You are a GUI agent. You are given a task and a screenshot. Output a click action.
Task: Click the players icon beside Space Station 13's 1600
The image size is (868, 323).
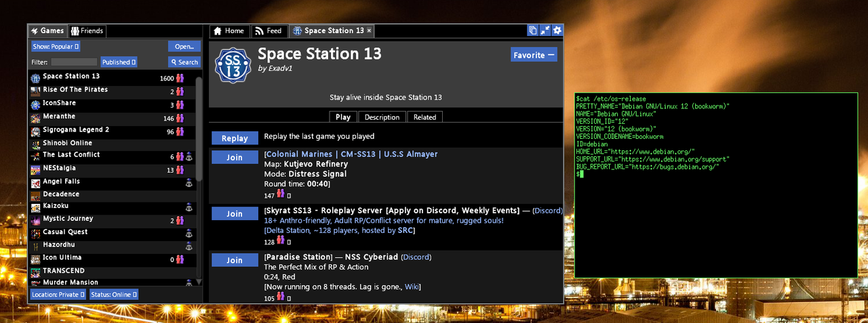pos(180,78)
